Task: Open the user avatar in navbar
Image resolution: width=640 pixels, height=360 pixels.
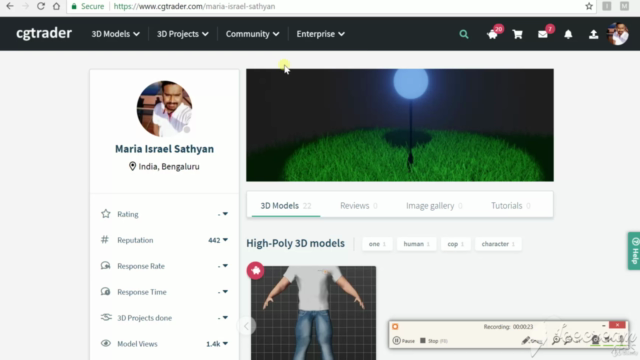Action: click(618, 34)
